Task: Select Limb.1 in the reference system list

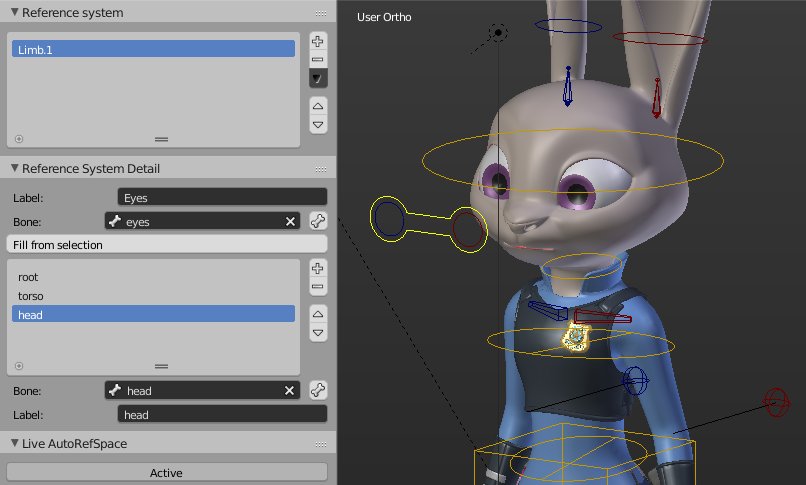Action: [153, 49]
